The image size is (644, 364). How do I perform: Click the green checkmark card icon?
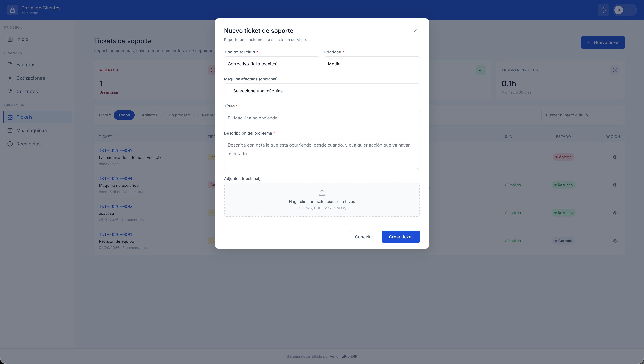pyautogui.click(x=481, y=70)
